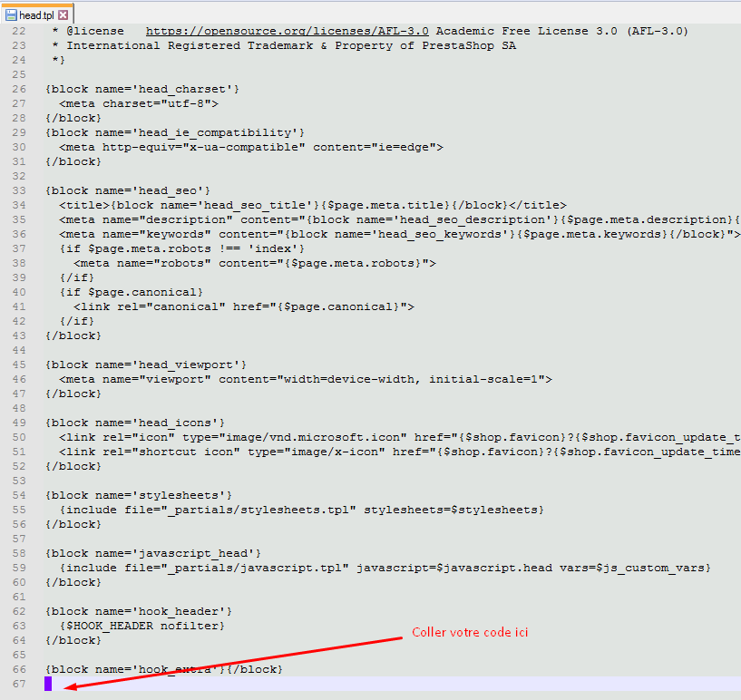Click the meta name="viewport" line
Screen dimensions: 741x700
306,379
